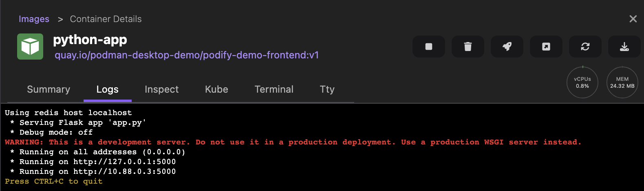The image size is (644, 191).
Task: Show the Kube tab
Action: pos(216,89)
